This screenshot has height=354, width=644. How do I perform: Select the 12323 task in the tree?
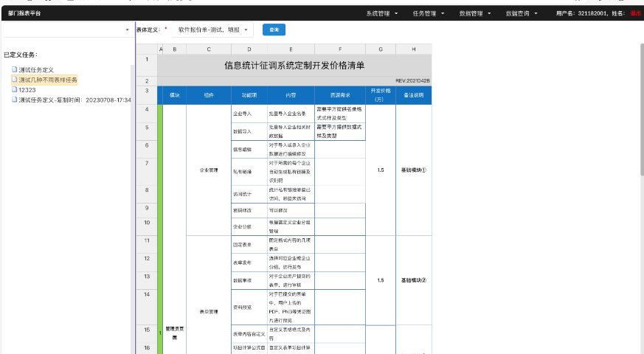(27, 90)
